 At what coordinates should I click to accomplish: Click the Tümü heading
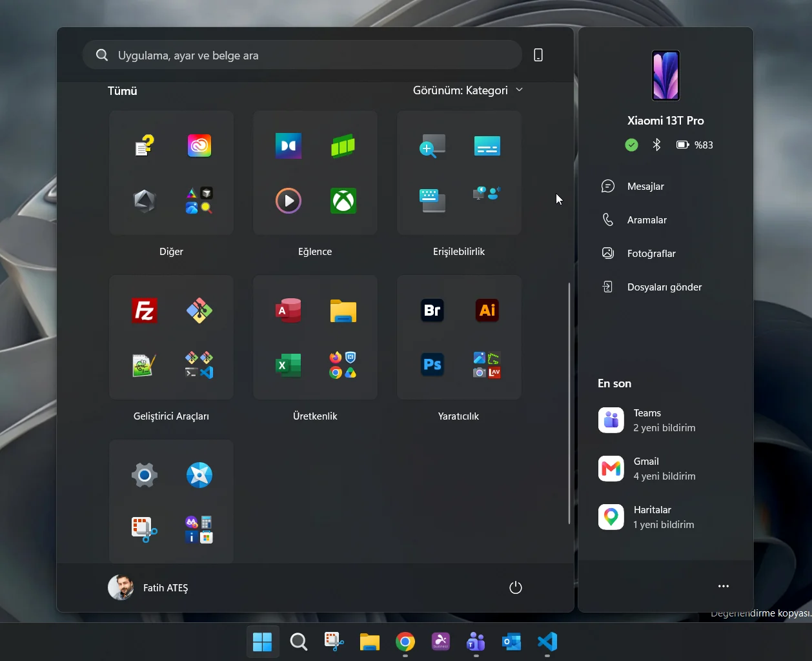pos(123,91)
